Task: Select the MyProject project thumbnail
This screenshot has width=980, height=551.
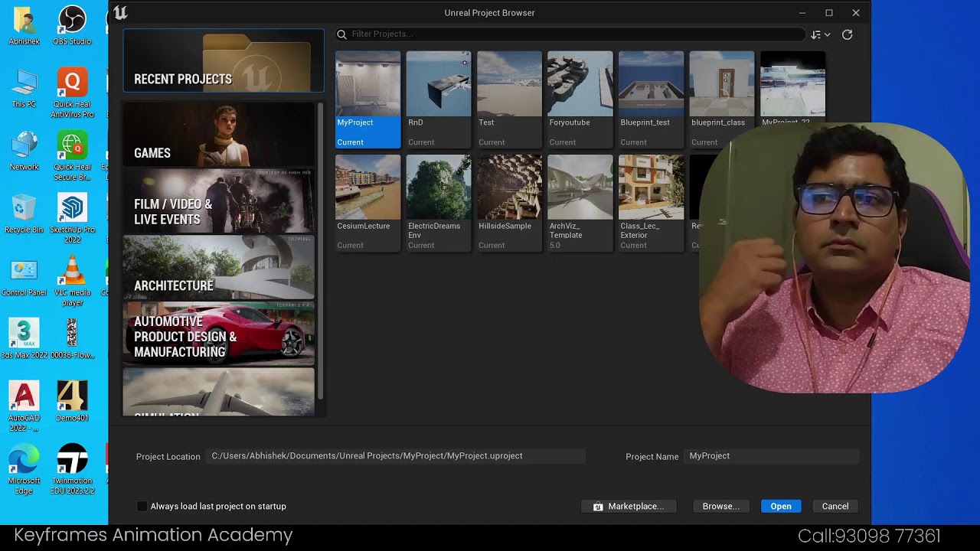Action: [x=367, y=99]
